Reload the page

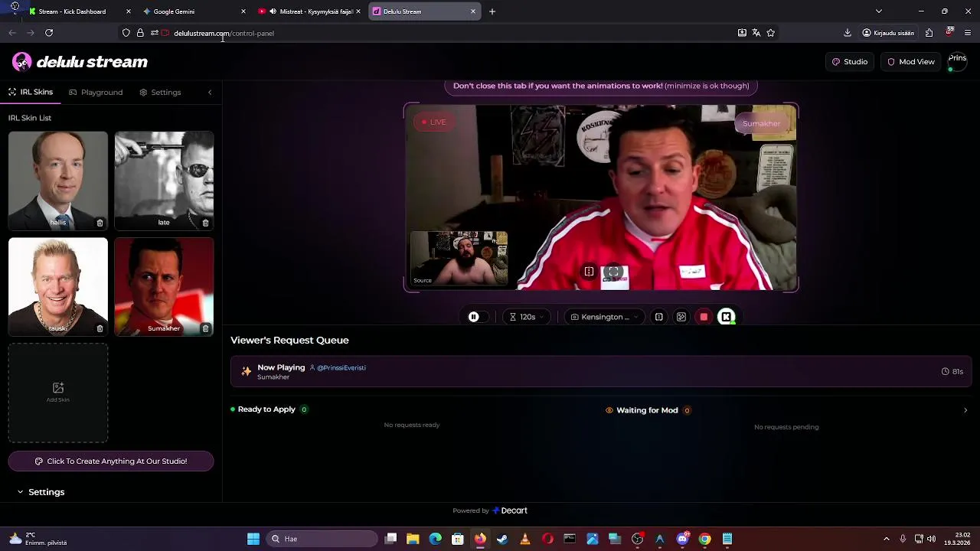49,33
